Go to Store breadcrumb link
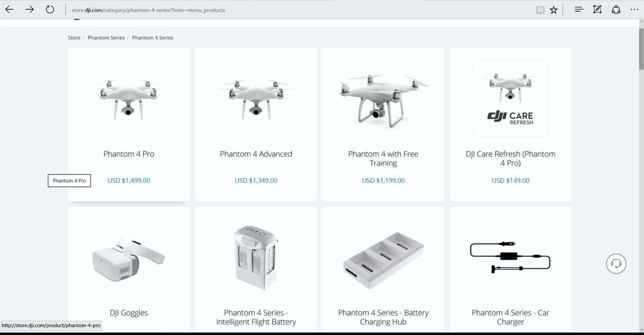644x335 pixels. [x=74, y=37]
